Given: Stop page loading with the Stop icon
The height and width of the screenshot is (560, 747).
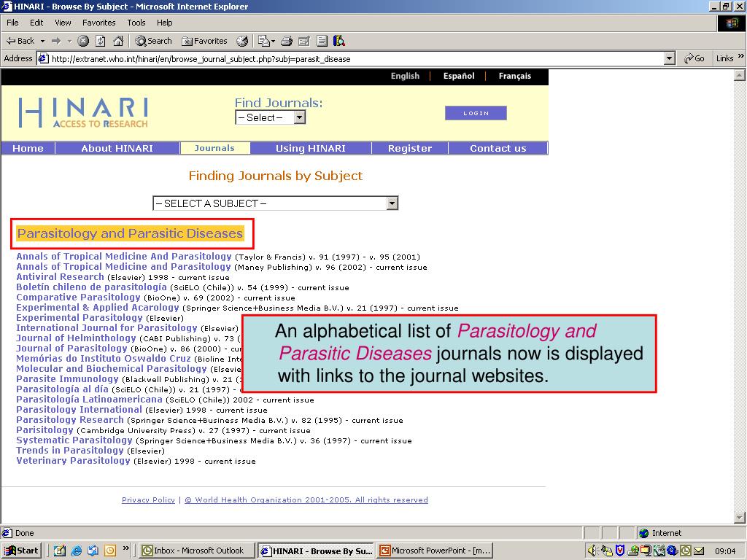Looking at the screenshot, I should [x=83, y=41].
